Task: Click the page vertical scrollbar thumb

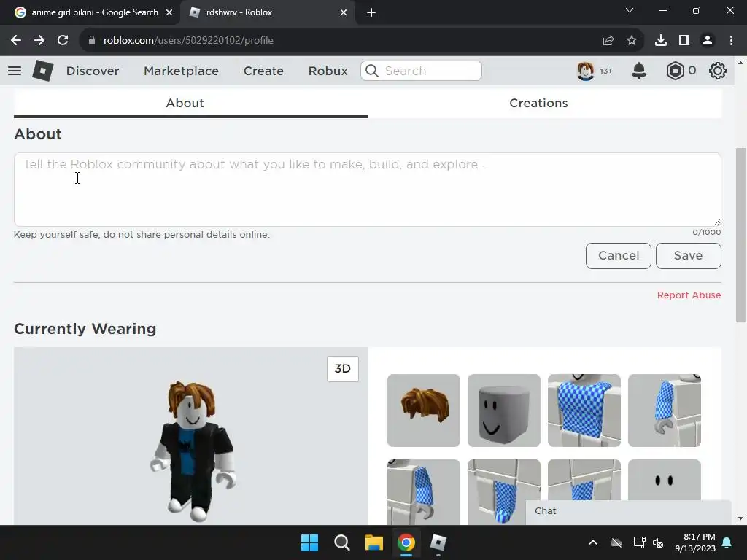Action: [740, 236]
